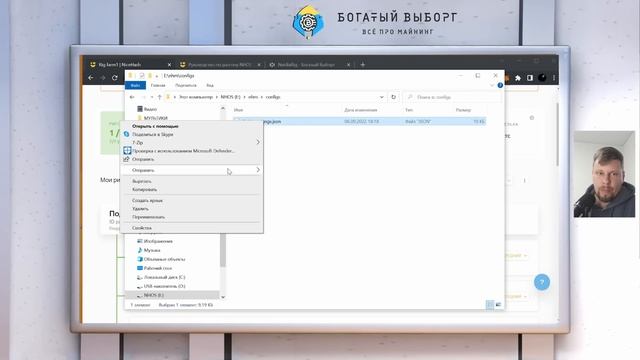The image size is (640, 360).
Task: Collapse the Explorer ribbon chevron
Action: [x=492, y=85]
